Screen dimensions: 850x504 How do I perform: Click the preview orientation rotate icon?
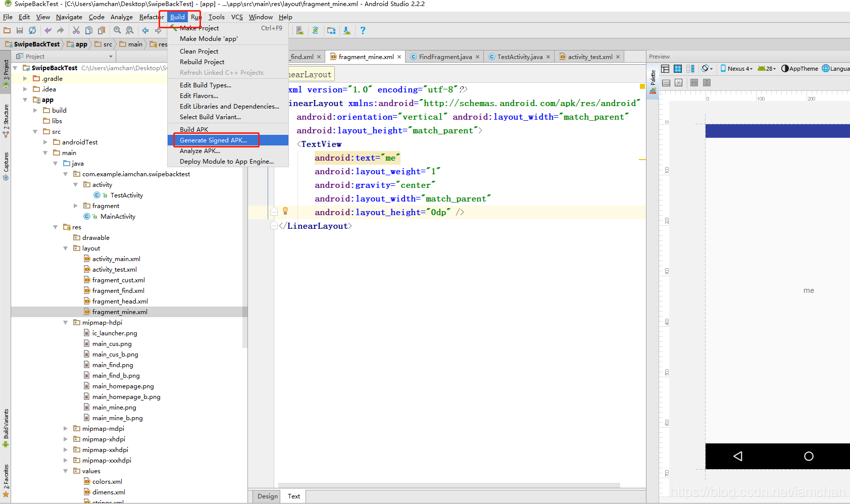[x=707, y=68]
